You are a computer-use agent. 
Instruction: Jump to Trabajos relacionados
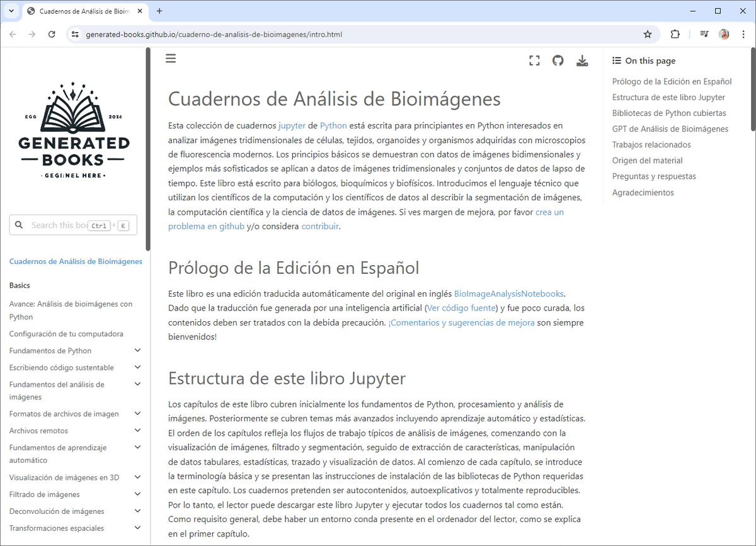(x=651, y=145)
